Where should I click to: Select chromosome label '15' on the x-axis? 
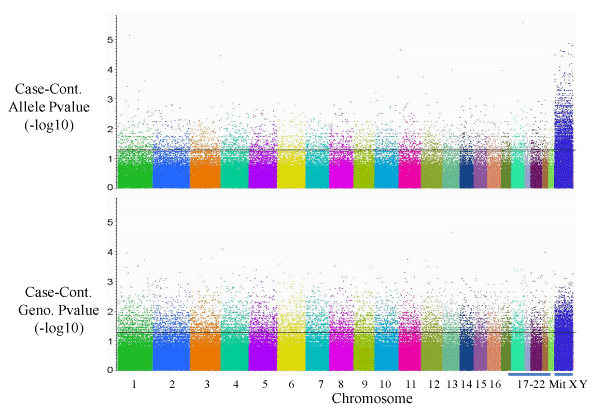tap(481, 384)
